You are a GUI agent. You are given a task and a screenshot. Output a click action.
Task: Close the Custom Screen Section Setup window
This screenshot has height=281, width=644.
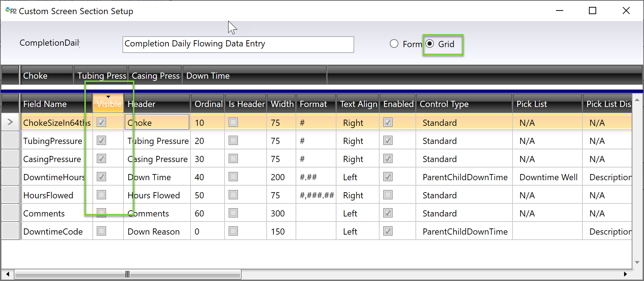626,11
